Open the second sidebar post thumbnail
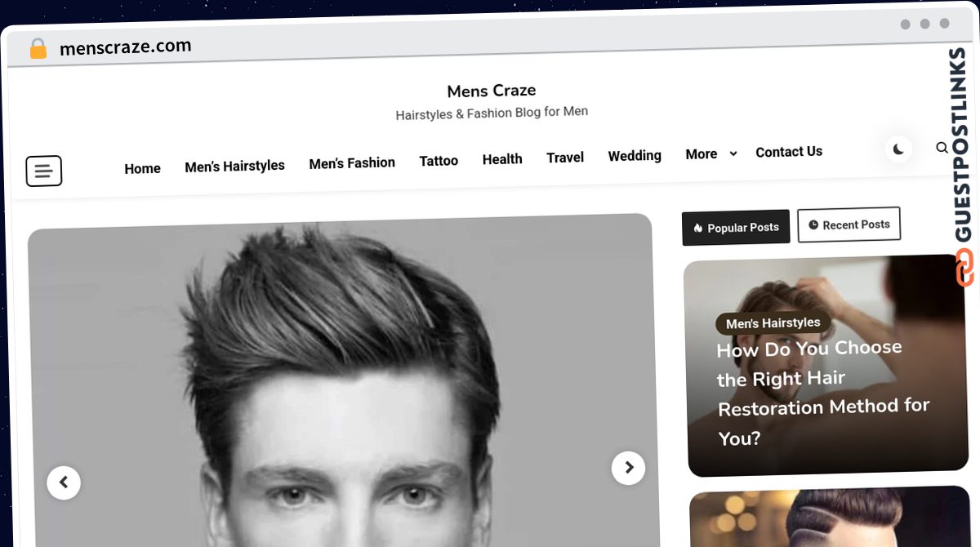Image resolution: width=980 pixels, height=547 pixels. tap(831, 517)
